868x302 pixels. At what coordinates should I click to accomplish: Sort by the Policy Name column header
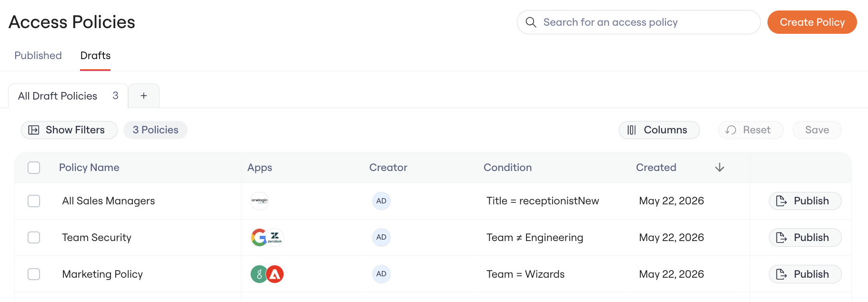click(x=89, y=168)
